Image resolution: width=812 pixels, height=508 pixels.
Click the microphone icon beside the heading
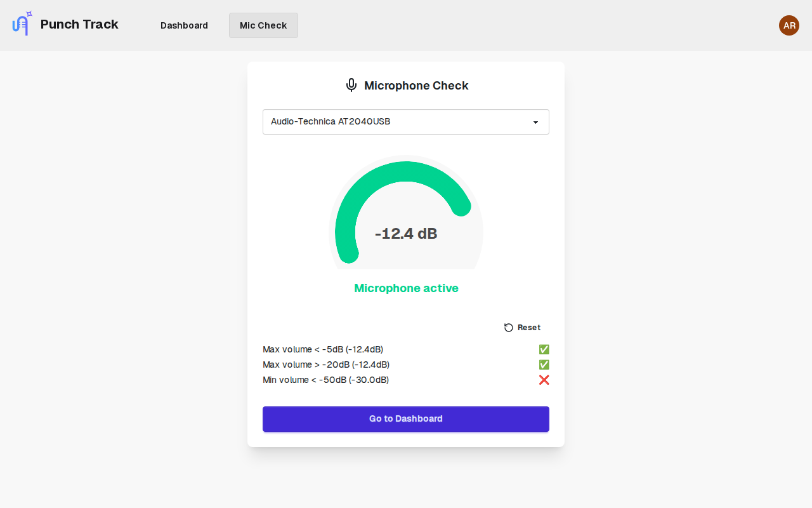(x=351, y=85)
